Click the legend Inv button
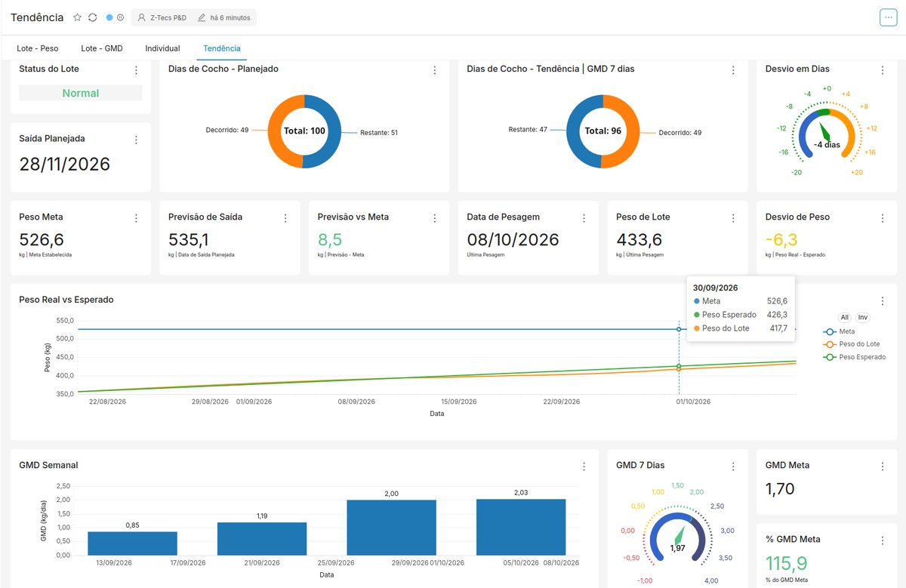The image size is (906, 588). 862,318
